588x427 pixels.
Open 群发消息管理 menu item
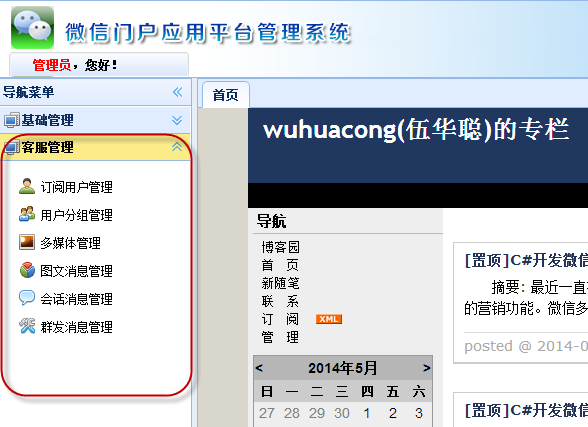(76, 327)
